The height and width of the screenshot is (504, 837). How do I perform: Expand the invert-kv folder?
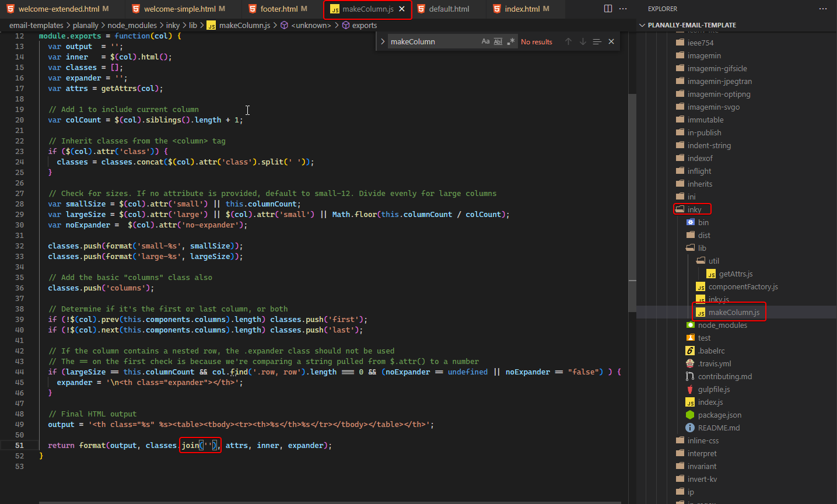tap(702, 479)
